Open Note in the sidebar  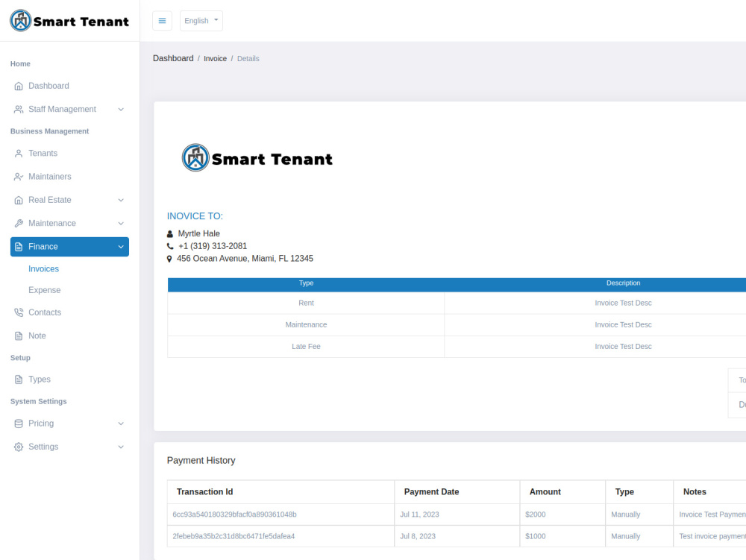pos(37,336)
